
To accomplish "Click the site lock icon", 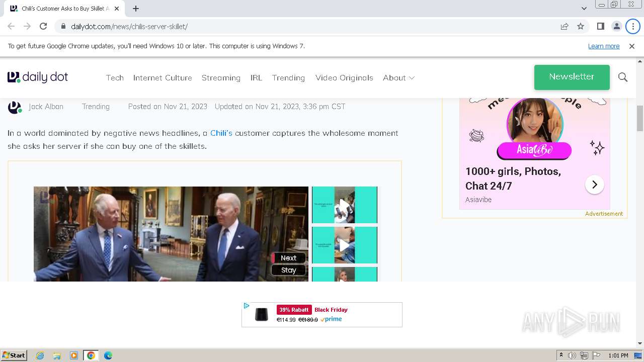I will (63, 26).
